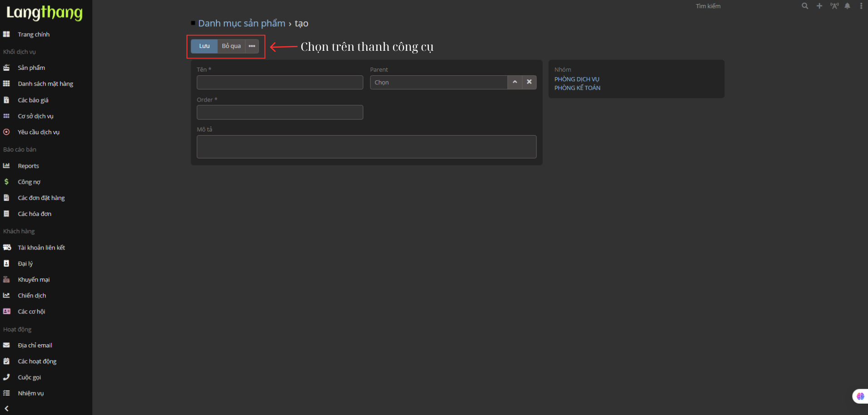Click the Bỏ qua cancel button

pos(231,46)
